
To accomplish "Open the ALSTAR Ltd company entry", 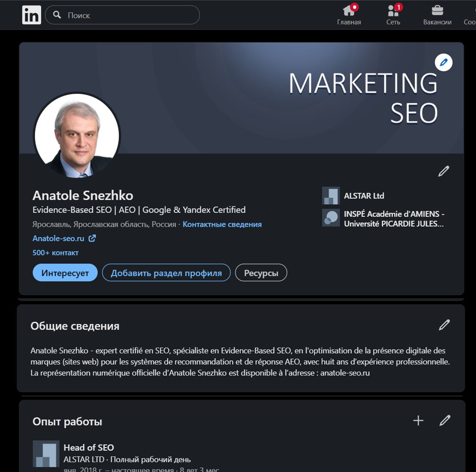I will (364, 196).
